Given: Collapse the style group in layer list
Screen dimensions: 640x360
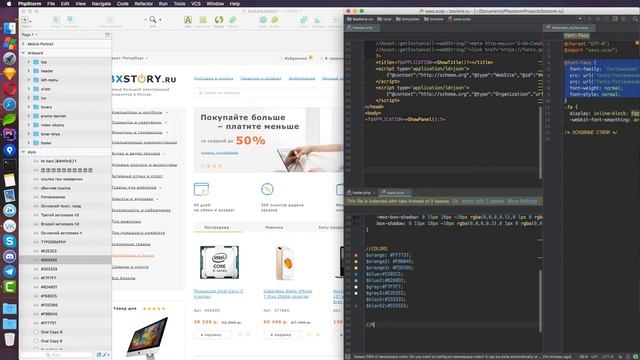Looking at the screenshot, I should 24,152.
